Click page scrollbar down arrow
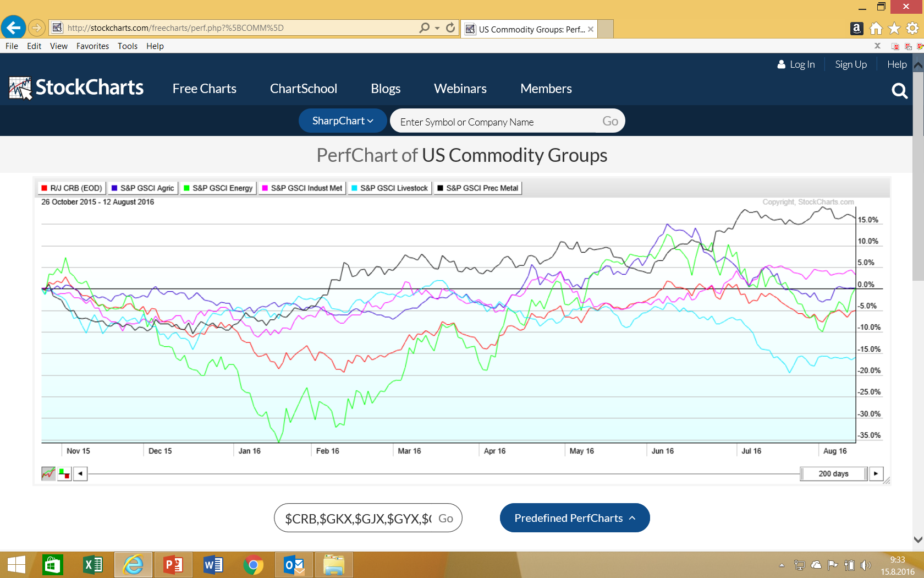This screenshot has width=924, height=578. coord(918,539)
